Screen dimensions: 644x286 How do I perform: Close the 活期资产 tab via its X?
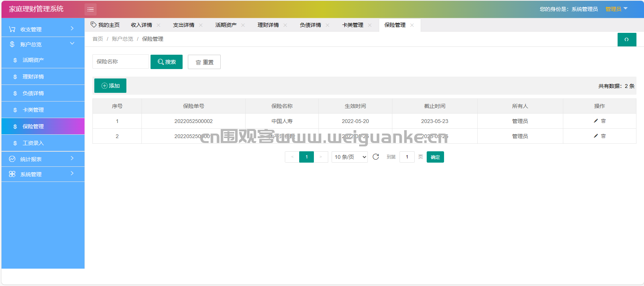click(243, 25)
